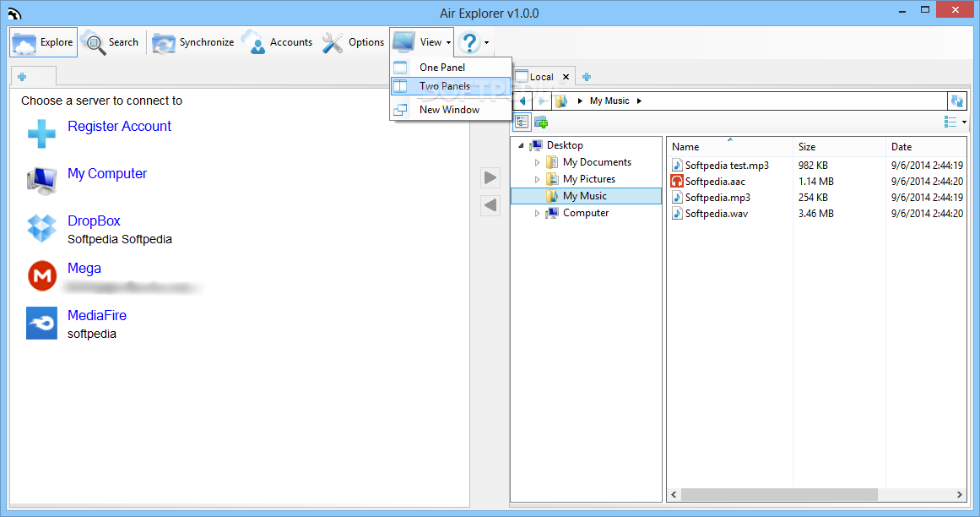Create a new folder icon
Screen dimensions: 980x517
pyautogui.click(x=541, y=122)
